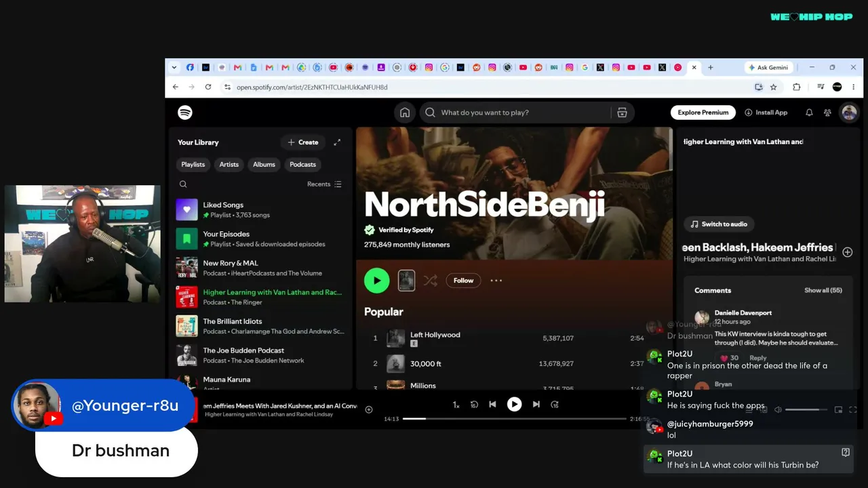
Task: Reload the Spotify page
Action: (x=208, y=87)
